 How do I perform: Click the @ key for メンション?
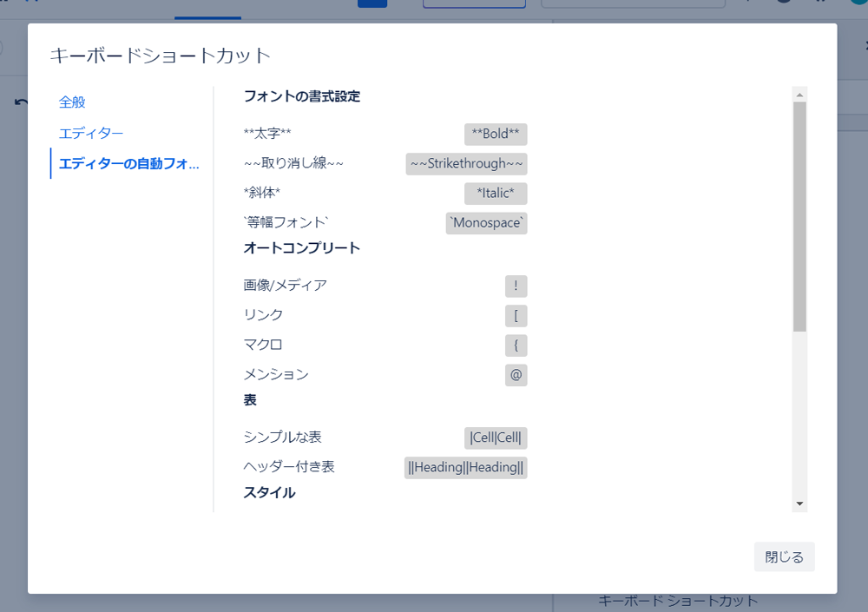pyautogui.click(x=516, y=375)
